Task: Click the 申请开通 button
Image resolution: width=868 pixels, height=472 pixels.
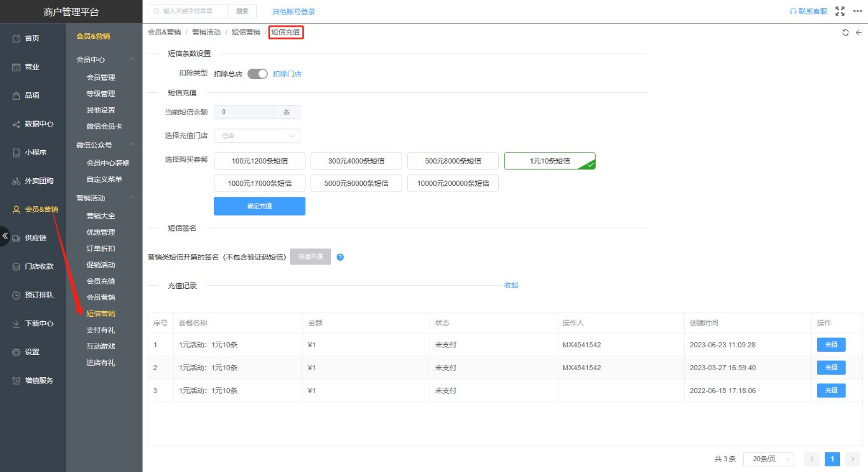Action: tap(311, 257)
